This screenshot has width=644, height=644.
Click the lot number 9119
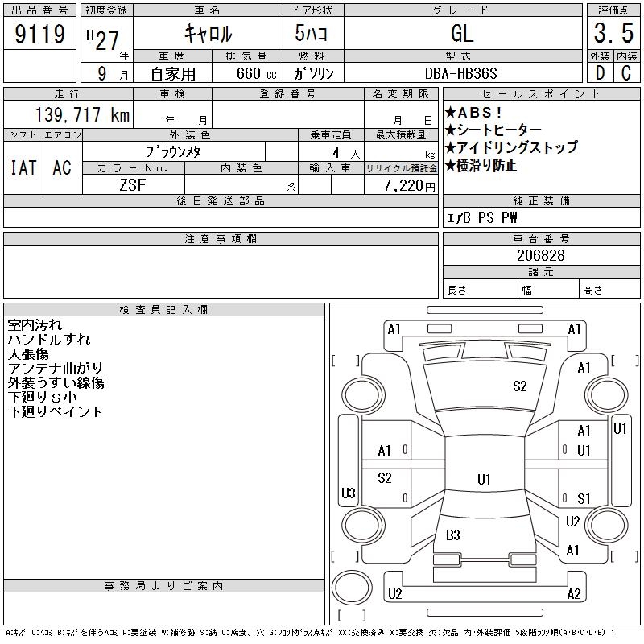tap(39, 34)
